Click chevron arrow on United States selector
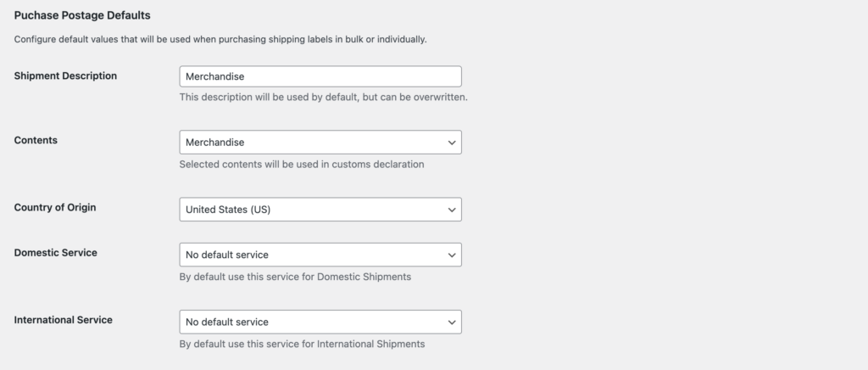868x370 pixels. pyautogui.click(x=450, y=209)
